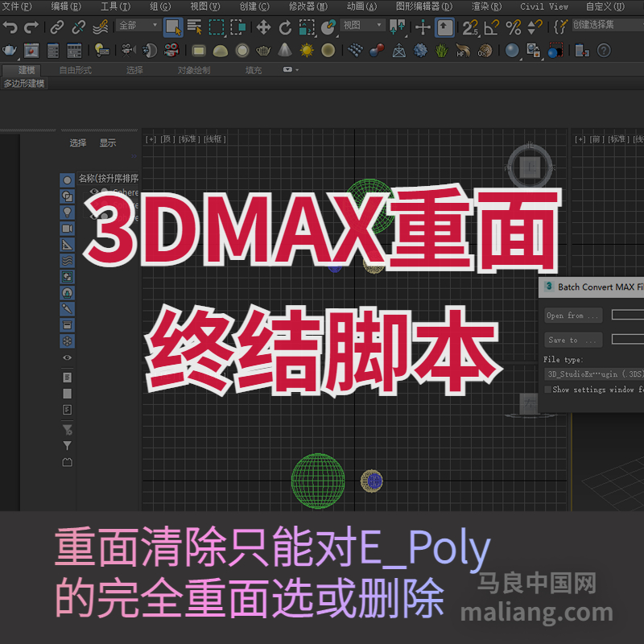Open the 渲染(R) menu
The height and width of the screenshot is (644, 644).
pos(487,6)
